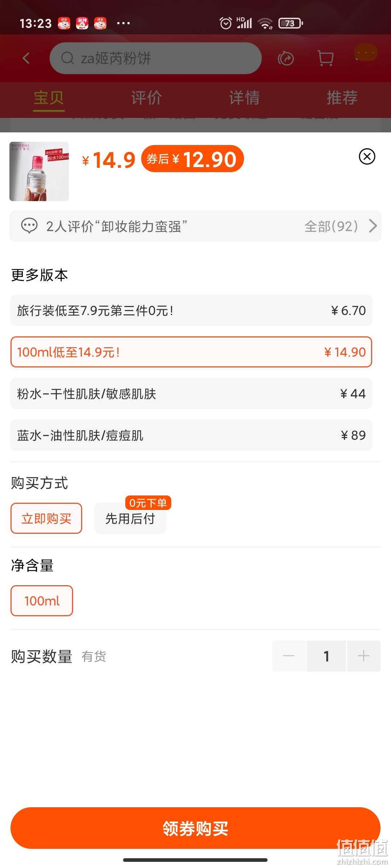The height and width of the screenshot is (868, 391).
Task: Switch to the 评价 tab
Action: [x=146, y=98]
